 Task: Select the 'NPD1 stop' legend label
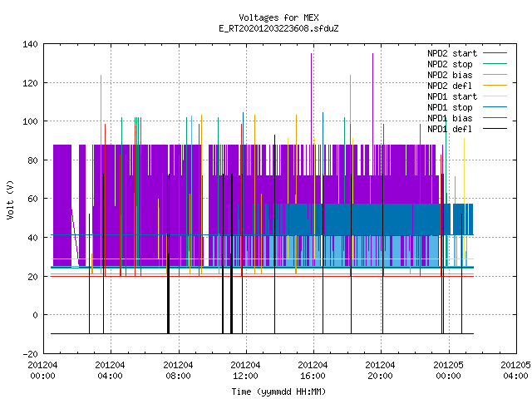(x=450, y=107)
